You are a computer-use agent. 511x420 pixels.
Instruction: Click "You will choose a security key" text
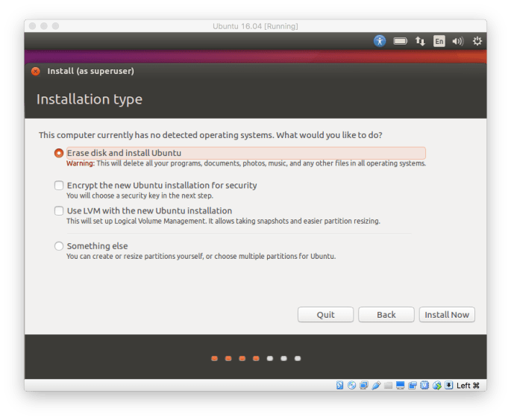139,195
